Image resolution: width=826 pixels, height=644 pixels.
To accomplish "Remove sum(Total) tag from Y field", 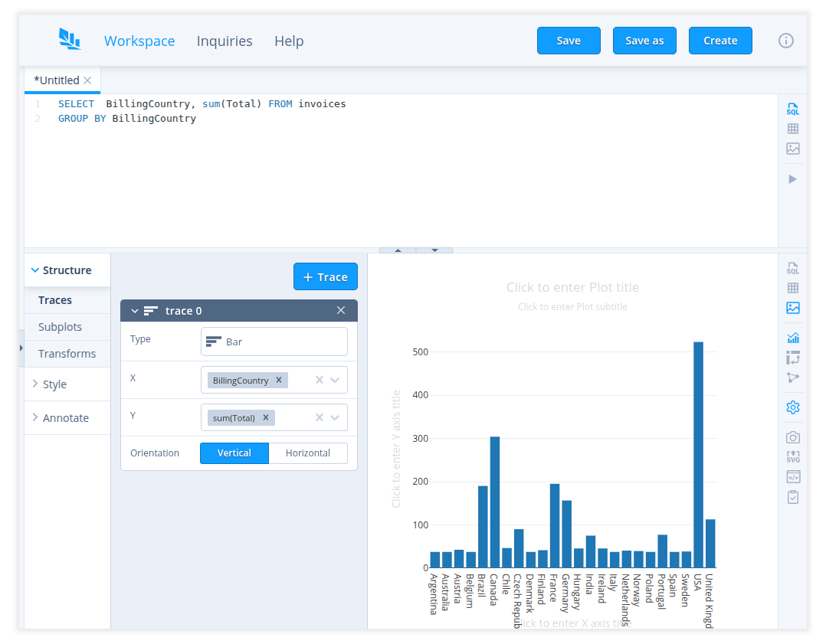I will tap(266, 417).
